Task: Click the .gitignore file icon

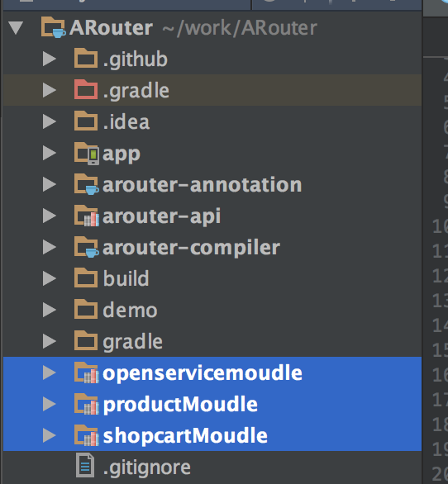Action: (x=85, y=465)
